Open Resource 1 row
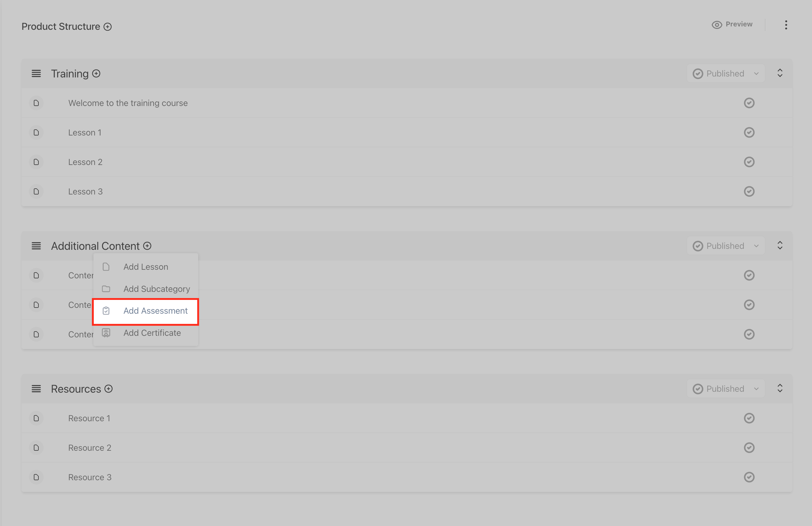812x526 pixels. tap(89, 418)
